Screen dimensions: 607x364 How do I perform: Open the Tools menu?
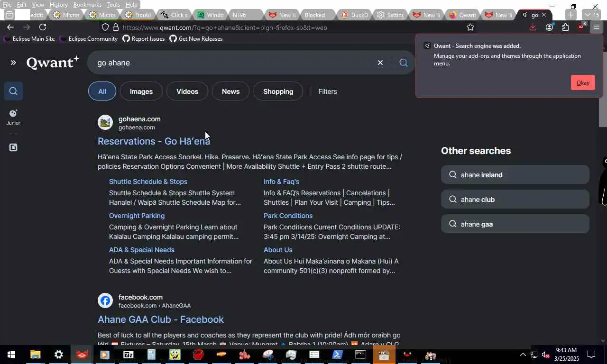click(113, 4)
